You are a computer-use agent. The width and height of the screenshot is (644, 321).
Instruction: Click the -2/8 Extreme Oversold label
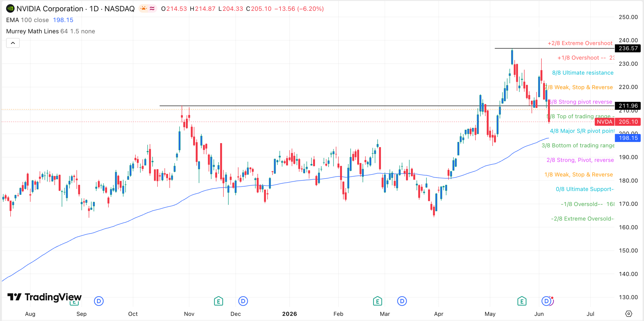[x=582, y=219]
